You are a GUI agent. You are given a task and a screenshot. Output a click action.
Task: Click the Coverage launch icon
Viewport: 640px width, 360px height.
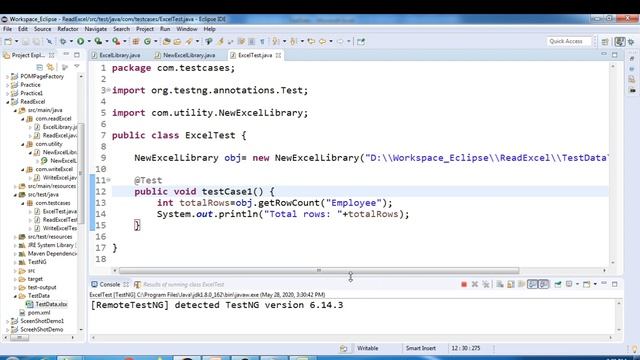[98, 41]
